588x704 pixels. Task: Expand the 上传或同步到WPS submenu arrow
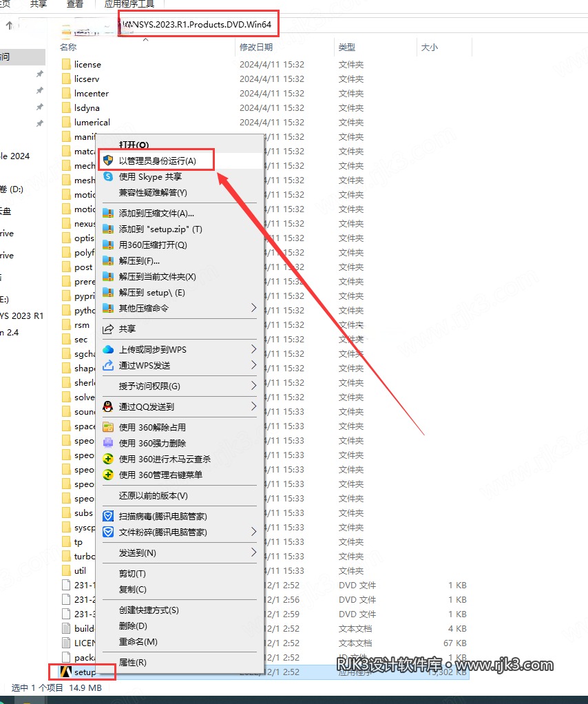pos(253,349)
